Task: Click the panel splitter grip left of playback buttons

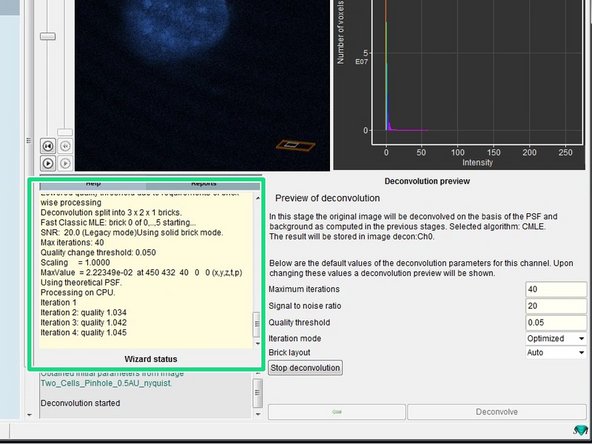Action: pos(29,140)
